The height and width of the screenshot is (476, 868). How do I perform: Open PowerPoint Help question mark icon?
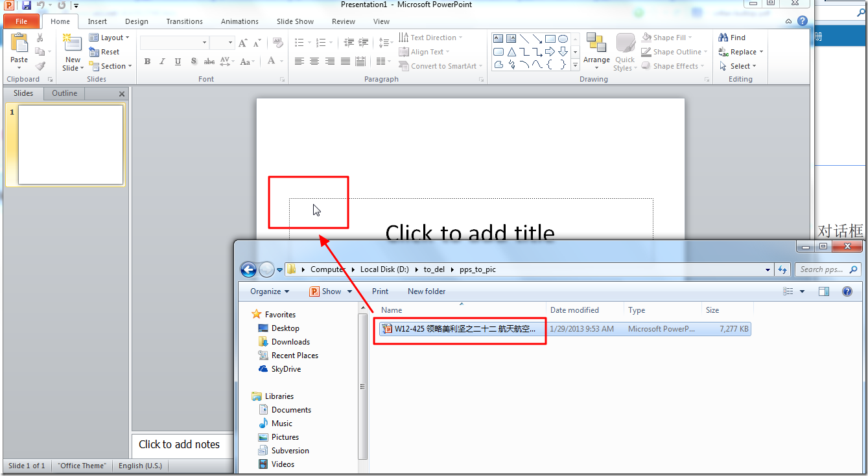(x=803, y=21)
